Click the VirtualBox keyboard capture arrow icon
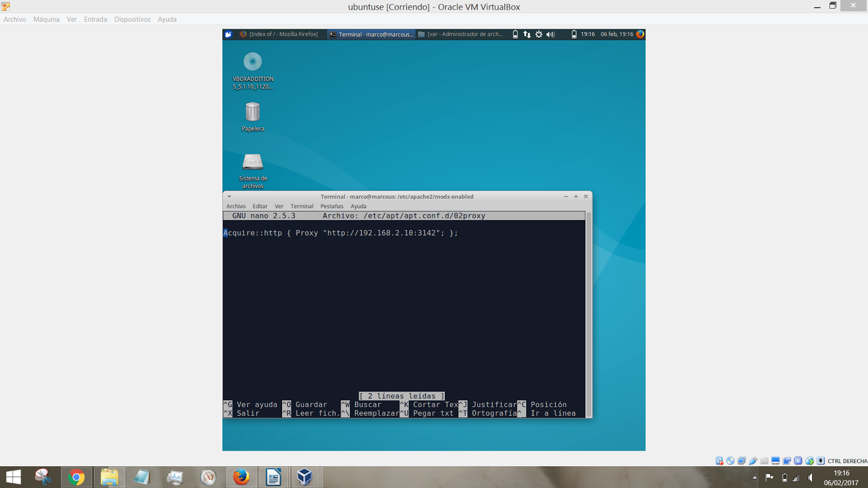 point(821,461)
